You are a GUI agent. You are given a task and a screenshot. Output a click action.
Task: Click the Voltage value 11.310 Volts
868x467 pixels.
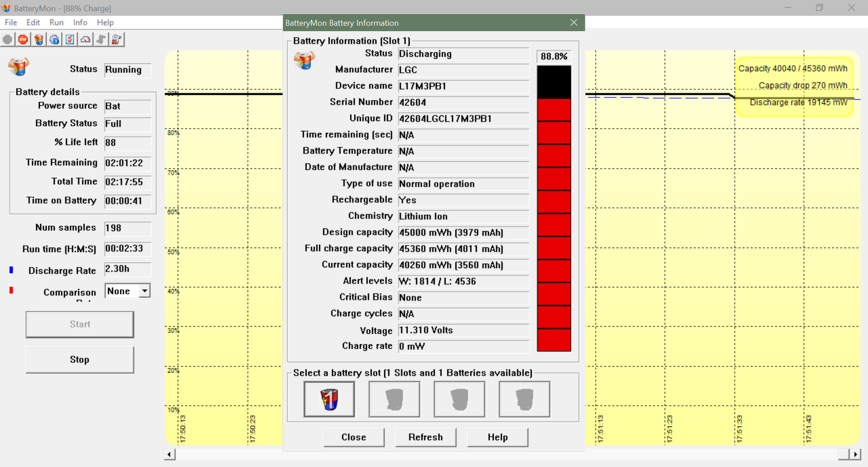click(x=463, y=331)
